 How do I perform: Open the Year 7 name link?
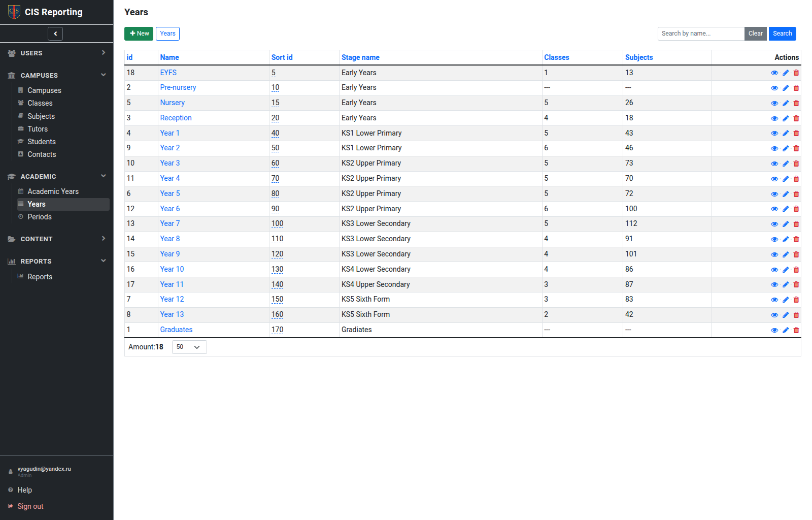tap(170, 223)
